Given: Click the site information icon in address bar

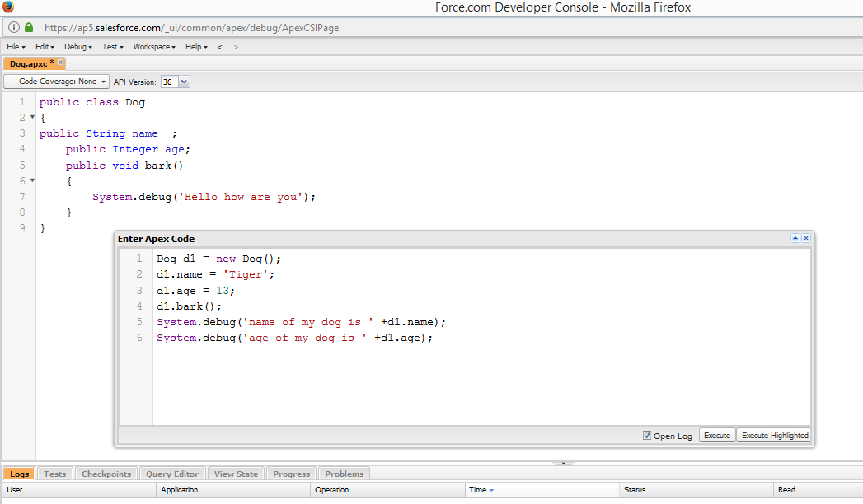Looking at the screenshot, I should pyautogui.click(x=14, y=28).
